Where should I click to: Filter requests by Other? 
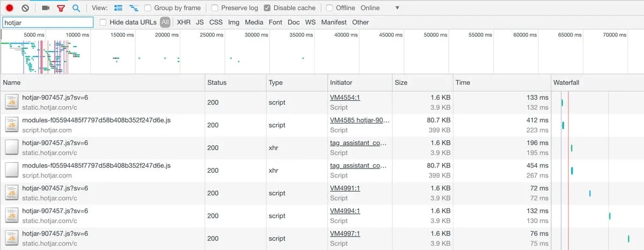coord(361,22)
